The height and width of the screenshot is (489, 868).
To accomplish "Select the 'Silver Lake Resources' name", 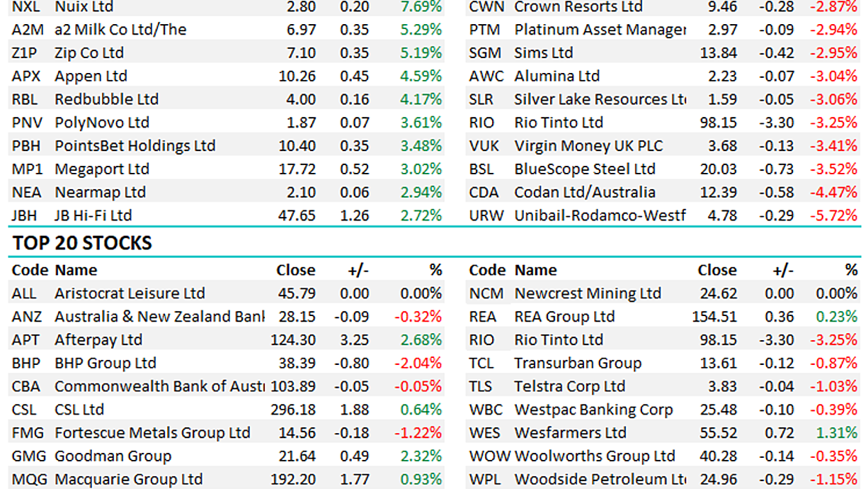I will point(600,99).
